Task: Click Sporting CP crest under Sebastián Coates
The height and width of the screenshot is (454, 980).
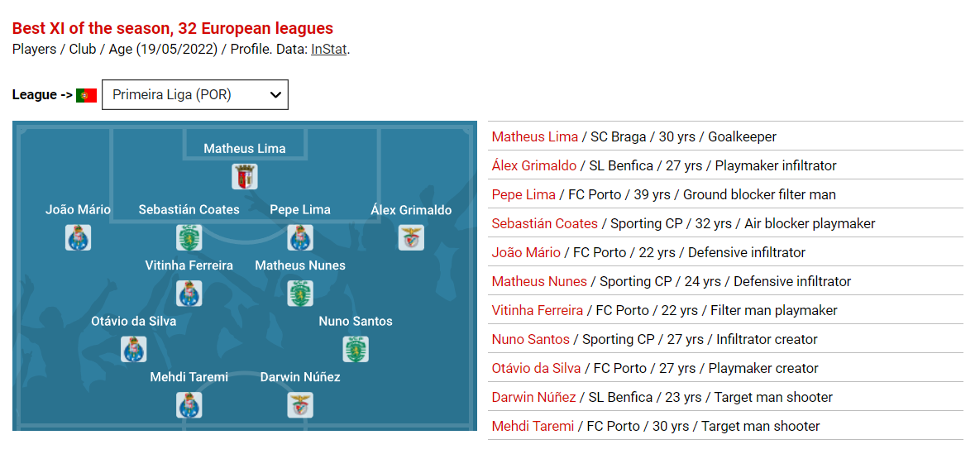Action: [x=189, y=238]
